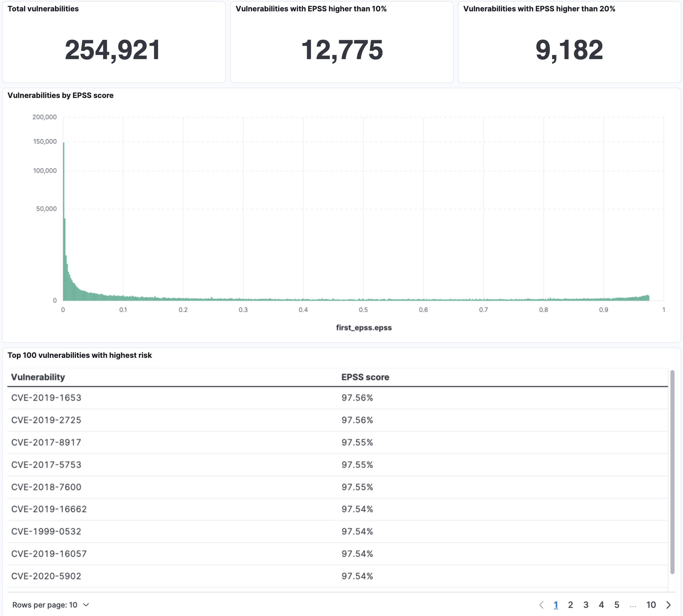The image size is (683, 616).
Task: Click the previous page chevron on the table
Action: pos(542,605)
